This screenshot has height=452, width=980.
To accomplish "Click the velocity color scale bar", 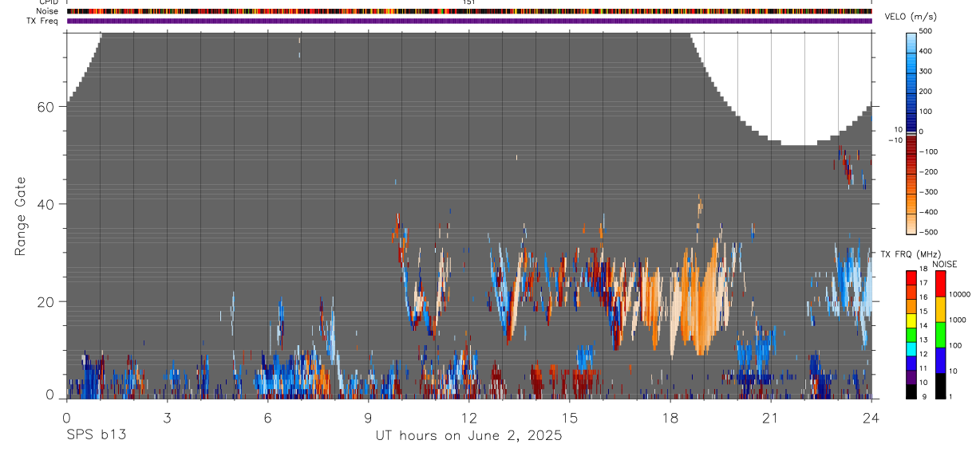I will [x=911, y=132].
